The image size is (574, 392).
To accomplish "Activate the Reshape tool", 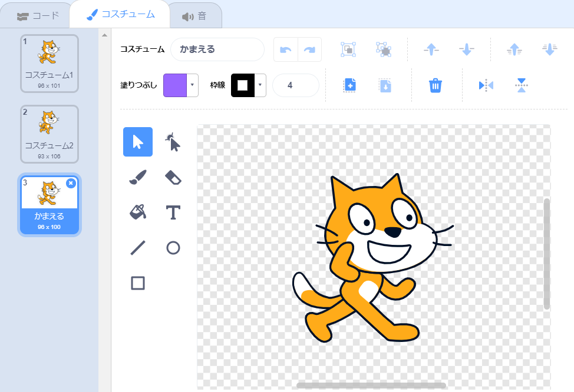I will 173,142.
